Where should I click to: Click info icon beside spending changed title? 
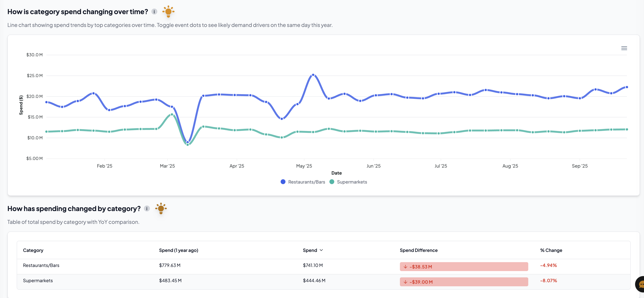point(147,209)
